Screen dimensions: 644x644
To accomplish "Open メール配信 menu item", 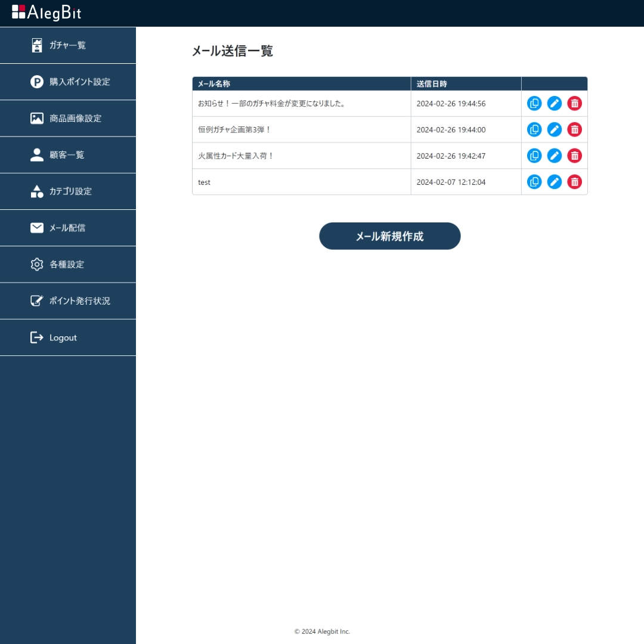I will [x=68, y=228].
